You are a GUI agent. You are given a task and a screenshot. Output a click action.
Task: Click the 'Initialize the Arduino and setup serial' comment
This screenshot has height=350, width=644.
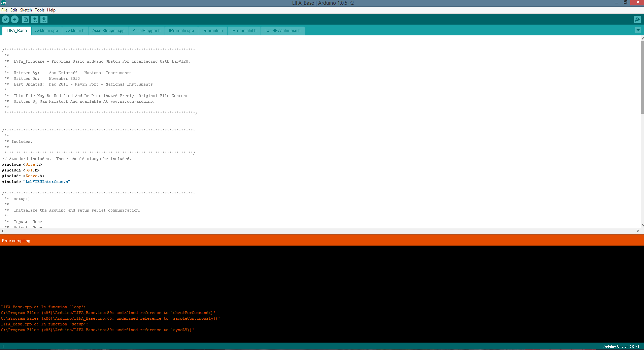point(77,211)
